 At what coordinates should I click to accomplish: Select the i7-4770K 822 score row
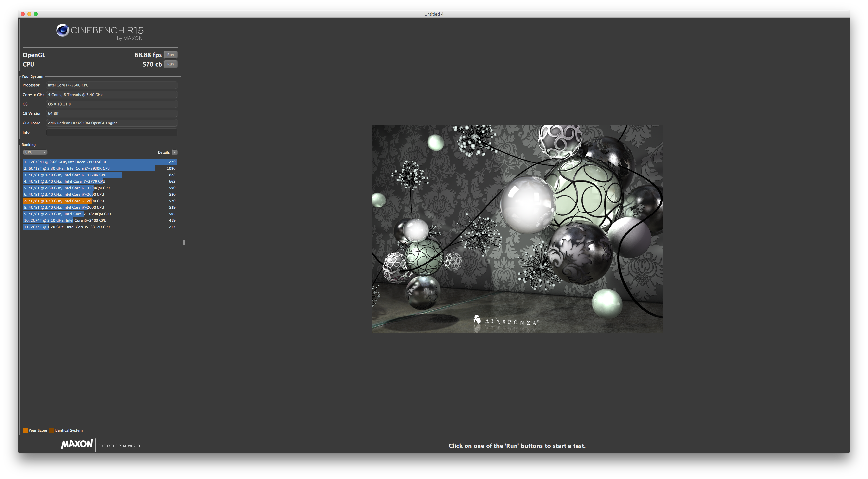pyautogui.click(x=100, y=175)
